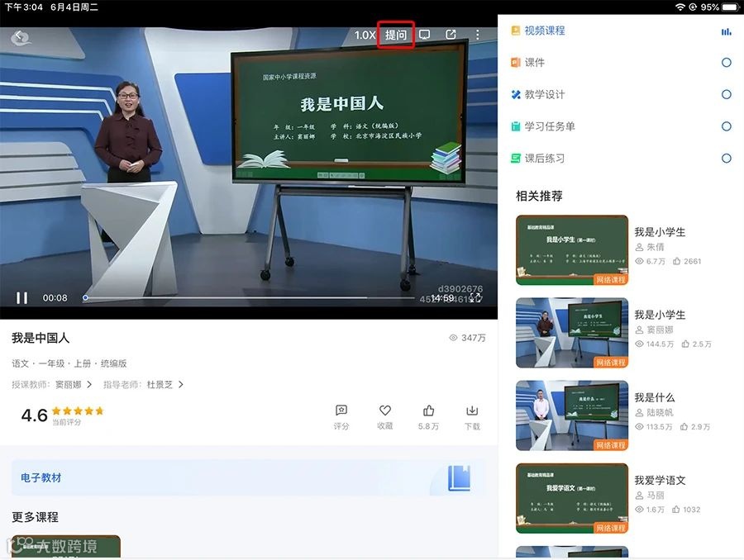Tap the Wi-Fi status icon
The height and width of the screenshot is (560, 744).
(680, 7)
